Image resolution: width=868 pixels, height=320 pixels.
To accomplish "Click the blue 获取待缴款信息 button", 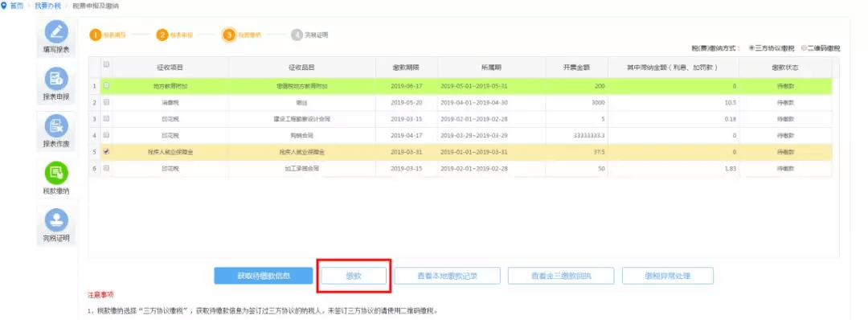I will [264, 276].
